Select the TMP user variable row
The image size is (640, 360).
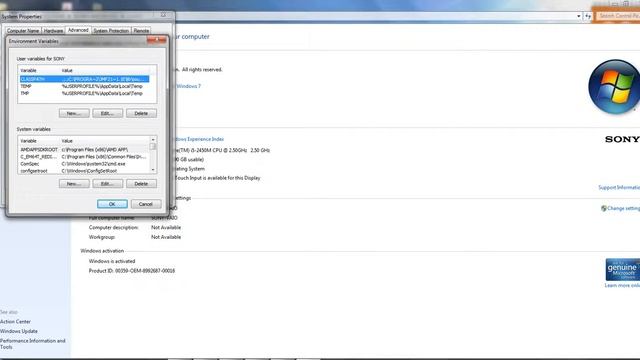pyautogui.click(x=84, y=93)
